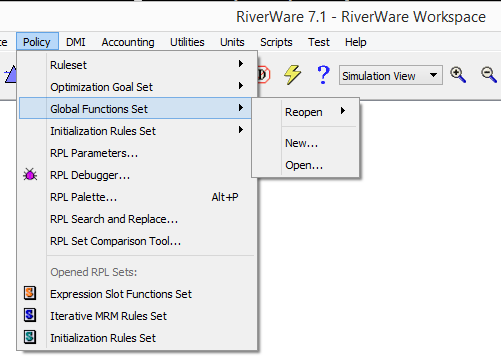The image size is (501, 364).
Task: Click Iterative MRM Rules Set blue icon
Action: pos(30,315)
